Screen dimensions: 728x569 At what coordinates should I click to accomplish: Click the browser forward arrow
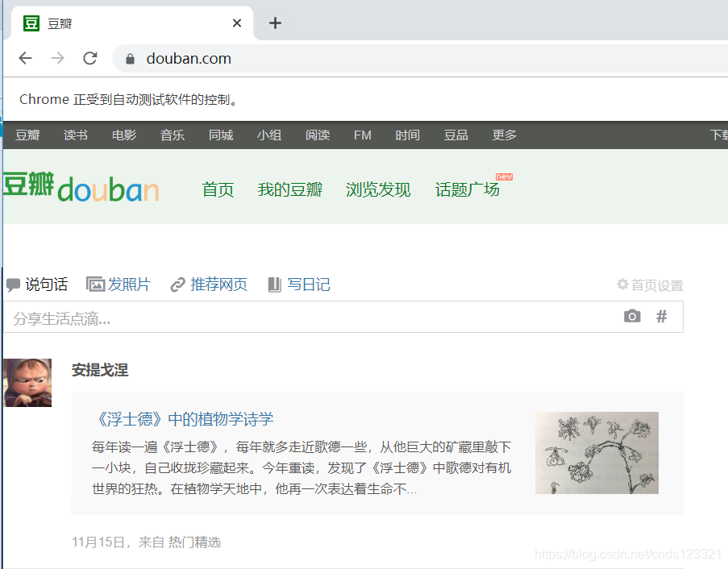tap(57, 58)
